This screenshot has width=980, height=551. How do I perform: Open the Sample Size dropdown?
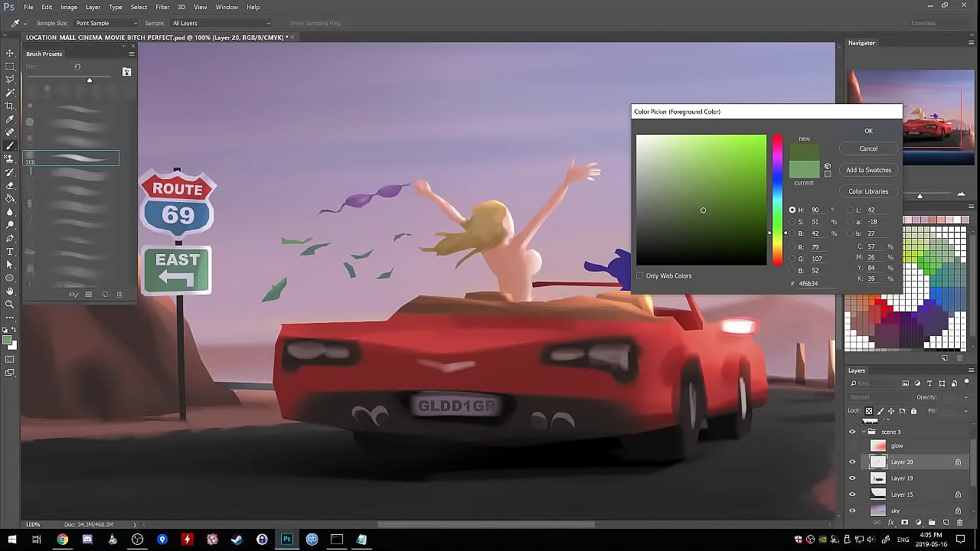coord(106,23)
